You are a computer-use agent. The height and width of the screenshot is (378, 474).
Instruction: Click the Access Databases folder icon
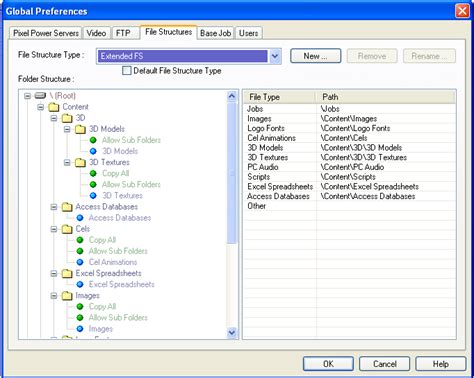pos(67,207)
